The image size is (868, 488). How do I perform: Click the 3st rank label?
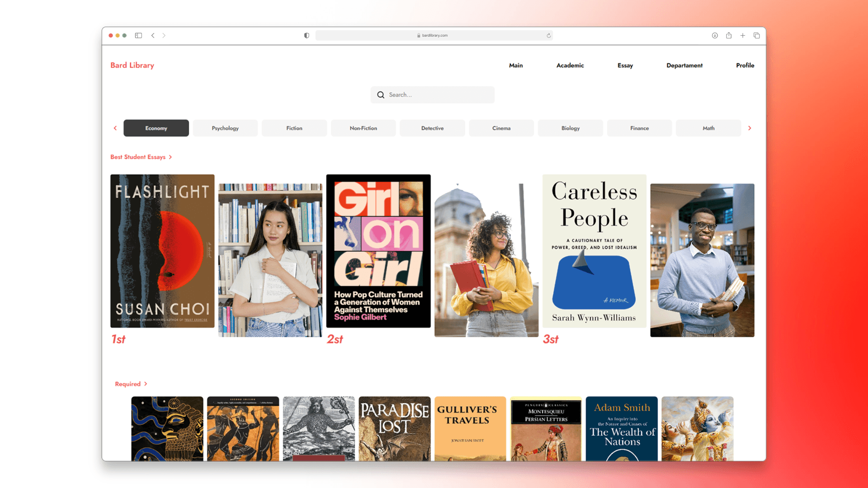coord(551,339)
